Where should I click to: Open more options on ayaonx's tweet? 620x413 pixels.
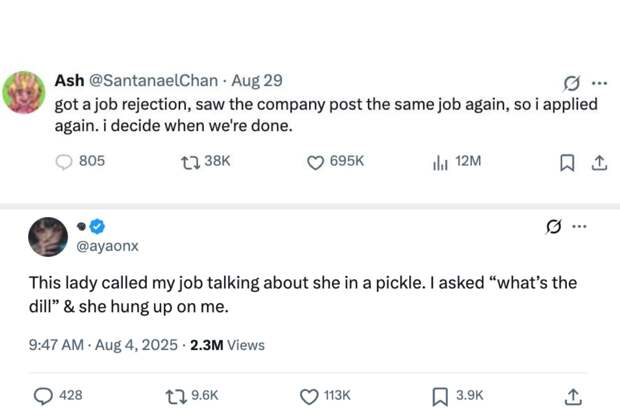pyautogui.click(x=578, y=227)
